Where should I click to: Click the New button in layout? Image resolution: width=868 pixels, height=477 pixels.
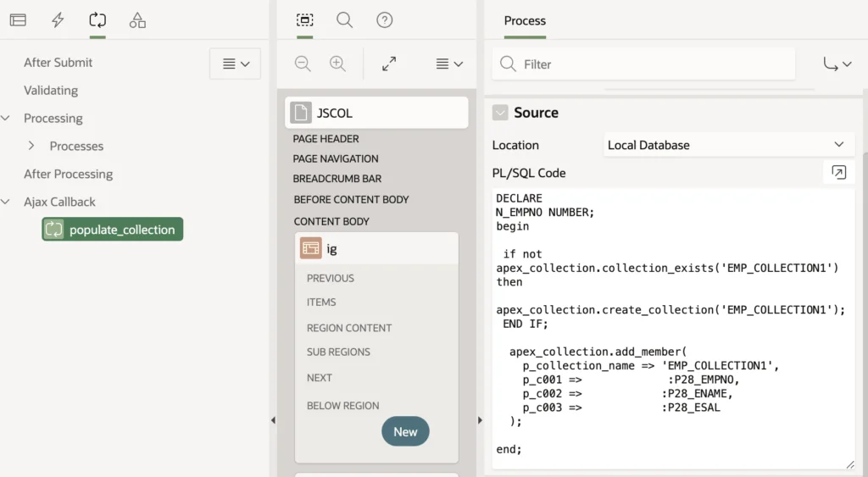(405, 431)
